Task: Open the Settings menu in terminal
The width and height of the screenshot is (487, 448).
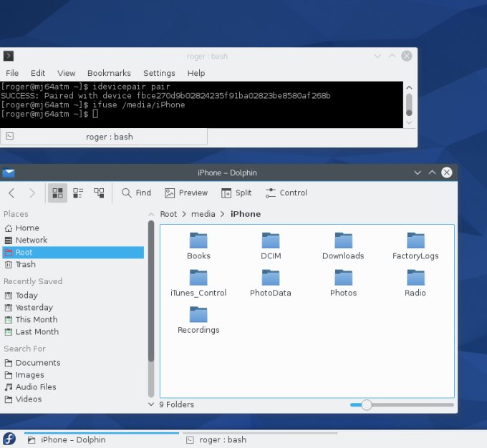Action: pos(159,73)
